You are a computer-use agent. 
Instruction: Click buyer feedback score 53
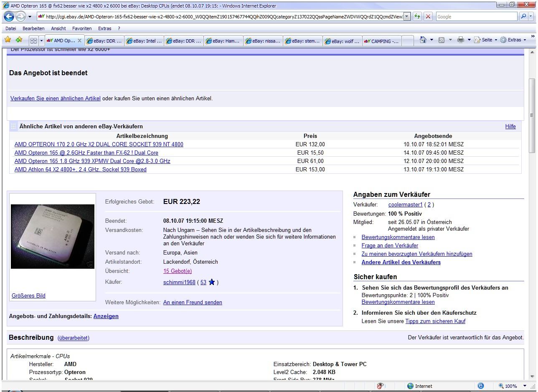click(x=203, y=282)
